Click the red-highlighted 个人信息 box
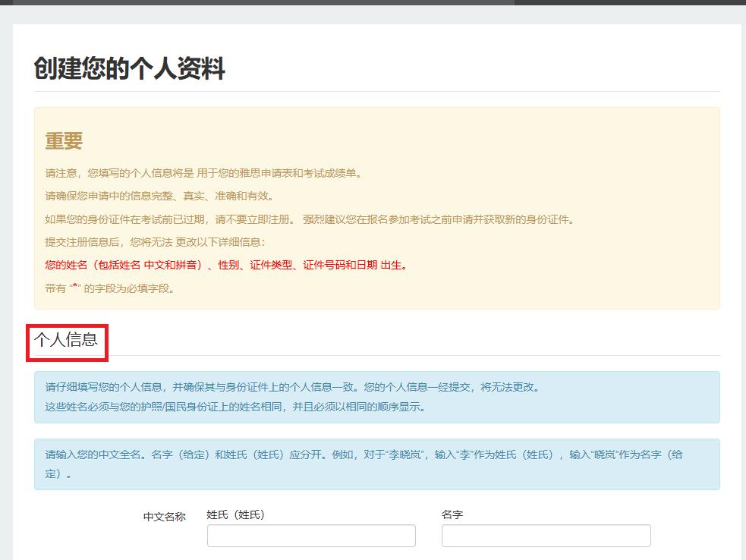The image size is (746, 560). pyautogui.click(x=67, y=339)
